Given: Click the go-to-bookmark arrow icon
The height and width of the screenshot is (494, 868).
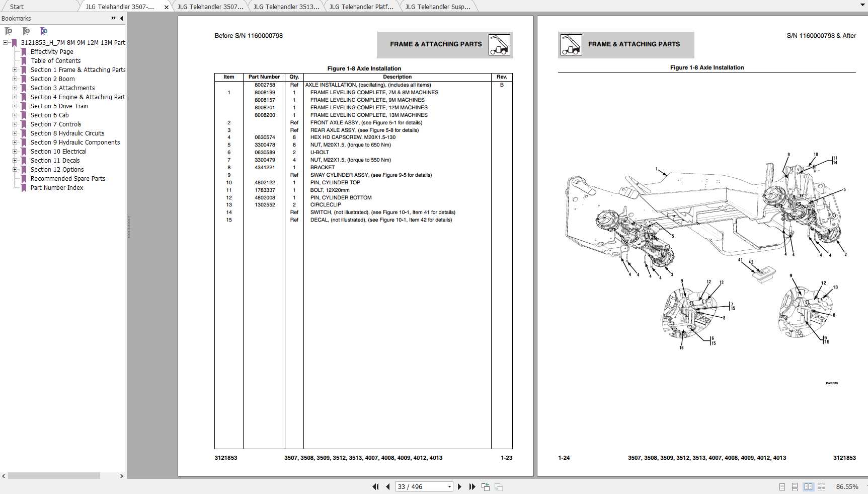Looking at the screenshot, I should tap(44, 31).
